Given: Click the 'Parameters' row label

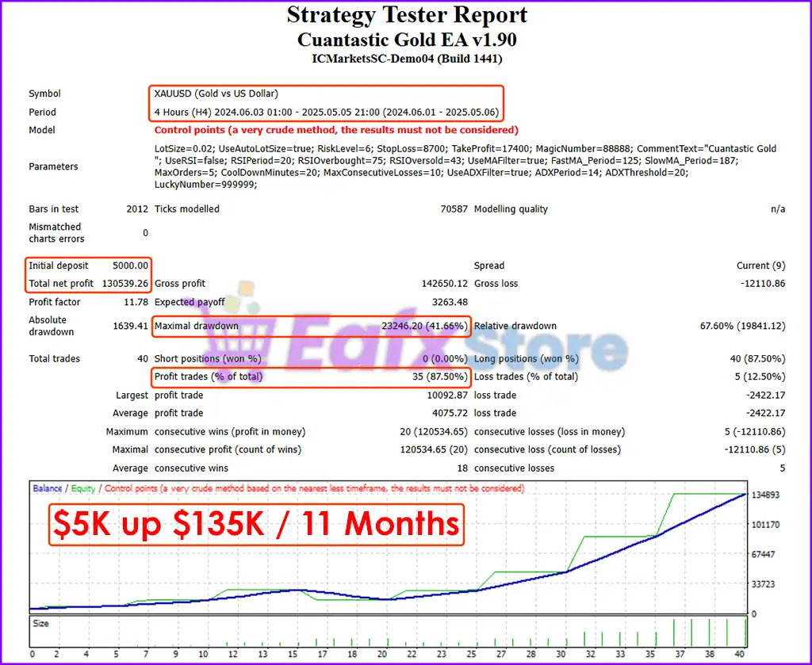Looking at the screenshot, I should click(x=53, y=166).
